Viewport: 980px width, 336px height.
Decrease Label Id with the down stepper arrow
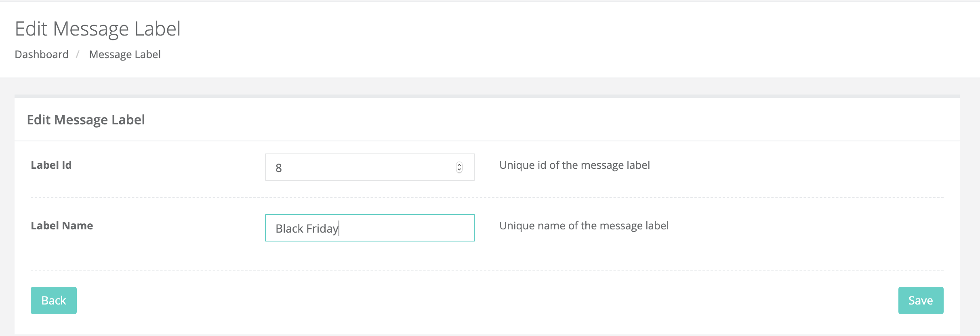click(x=459, y=170)
